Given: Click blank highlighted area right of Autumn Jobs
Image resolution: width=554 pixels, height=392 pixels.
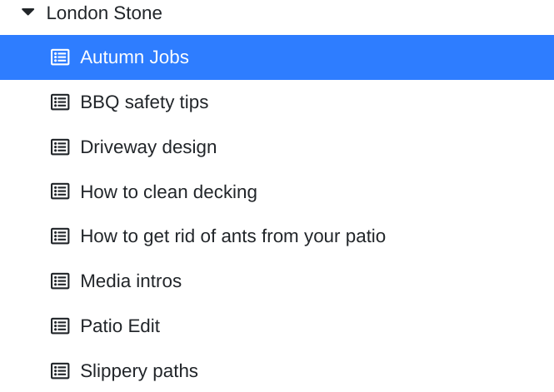Looking at the screenshot, I should 375,57.
